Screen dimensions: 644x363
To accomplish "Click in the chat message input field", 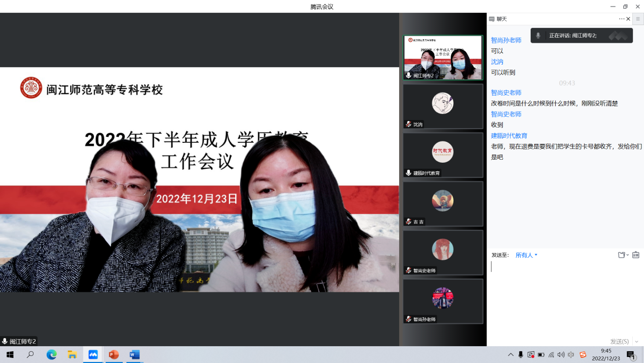I will tap(564, 295).
